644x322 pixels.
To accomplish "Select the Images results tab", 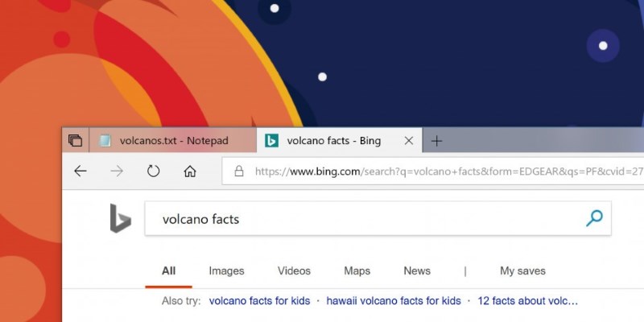I will (226, 271).
